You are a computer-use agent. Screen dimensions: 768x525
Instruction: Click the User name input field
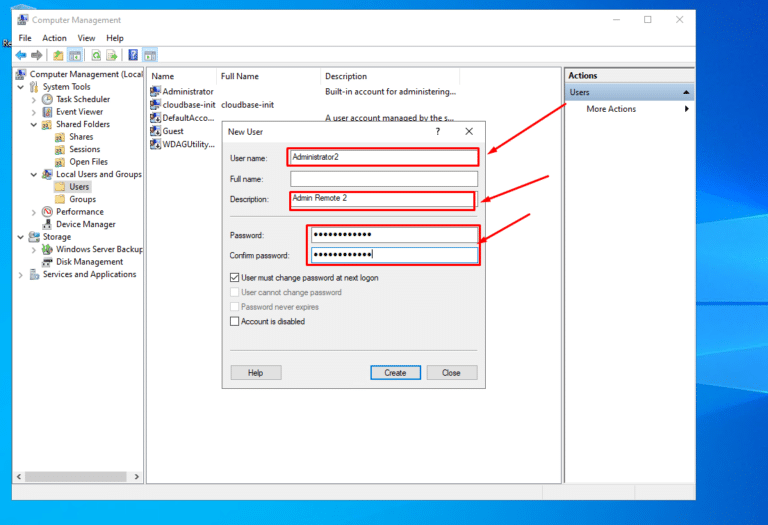pos(383,157)
